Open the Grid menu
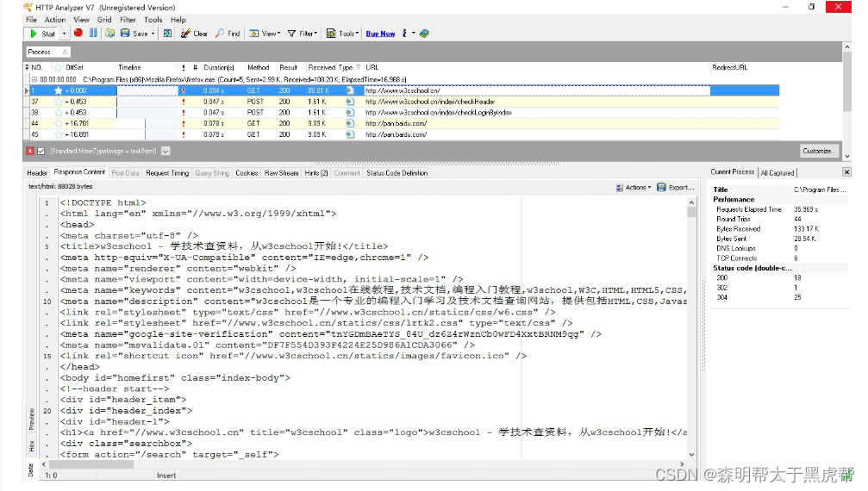This screenshot has height=491, width=868. [x=104, y=19]
